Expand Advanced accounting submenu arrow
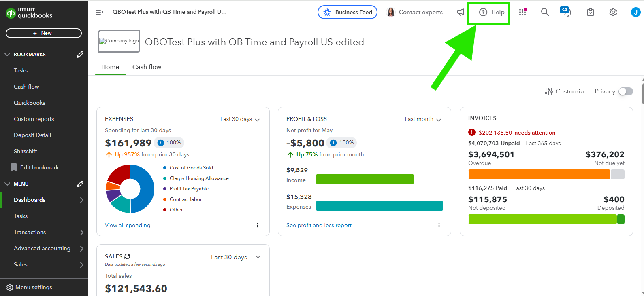The width and height of the screenshot is (644, 296). (x=82, y=249)
